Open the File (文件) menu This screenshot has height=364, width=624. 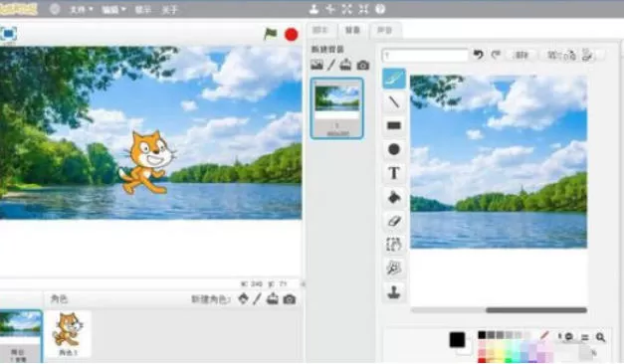[82, 10]
